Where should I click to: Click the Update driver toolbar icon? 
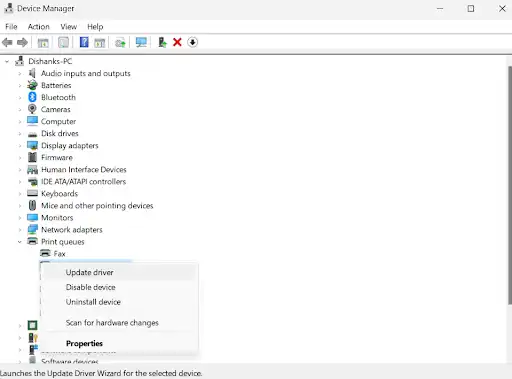120,43
